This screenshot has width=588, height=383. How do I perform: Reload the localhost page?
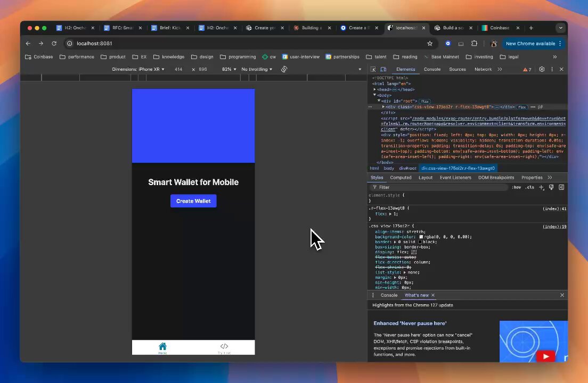[54, 44]
